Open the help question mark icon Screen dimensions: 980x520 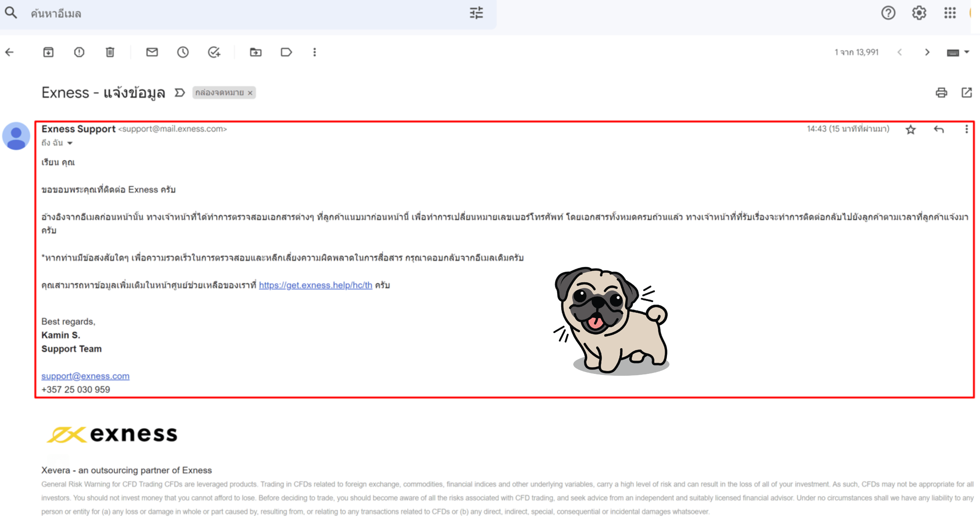coord(888,13)
